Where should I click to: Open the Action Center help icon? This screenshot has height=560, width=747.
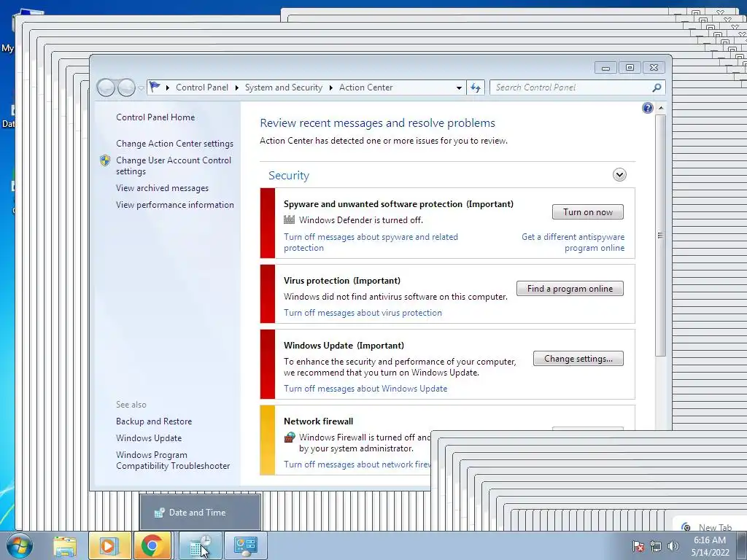point(648,108)
